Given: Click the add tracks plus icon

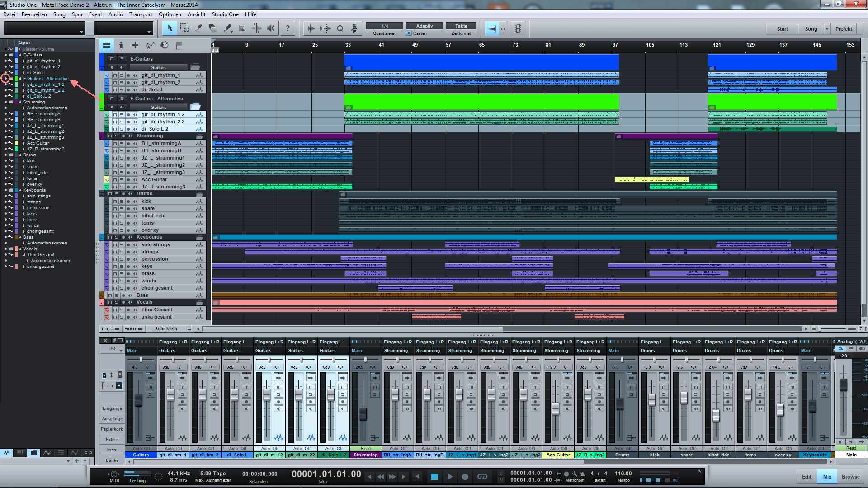Looking at the screenshot, I should coord(135,45).
